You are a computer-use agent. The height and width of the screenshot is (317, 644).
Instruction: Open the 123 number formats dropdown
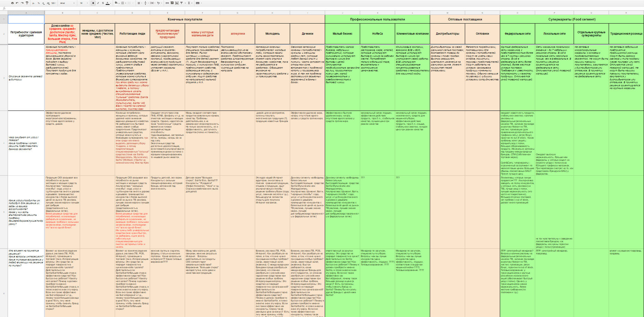point(53,3)
